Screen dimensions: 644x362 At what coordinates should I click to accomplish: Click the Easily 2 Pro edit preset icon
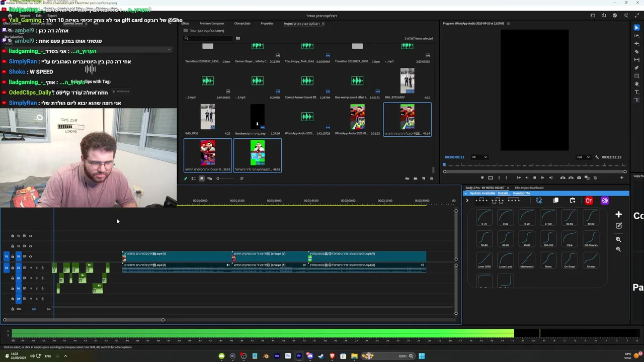[618, 226]
